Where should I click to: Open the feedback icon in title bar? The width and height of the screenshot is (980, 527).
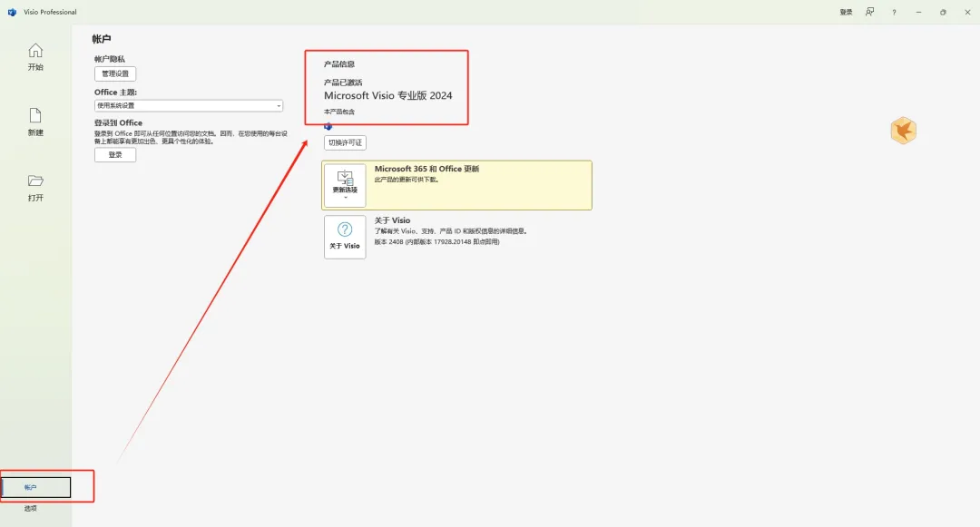[x=869, y=12]
